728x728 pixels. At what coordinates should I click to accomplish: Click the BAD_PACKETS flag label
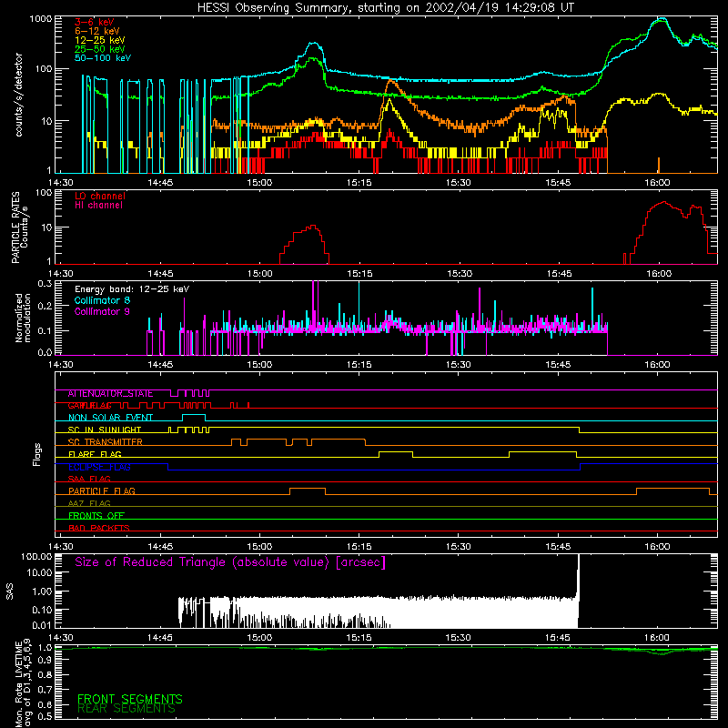[99, 528]
